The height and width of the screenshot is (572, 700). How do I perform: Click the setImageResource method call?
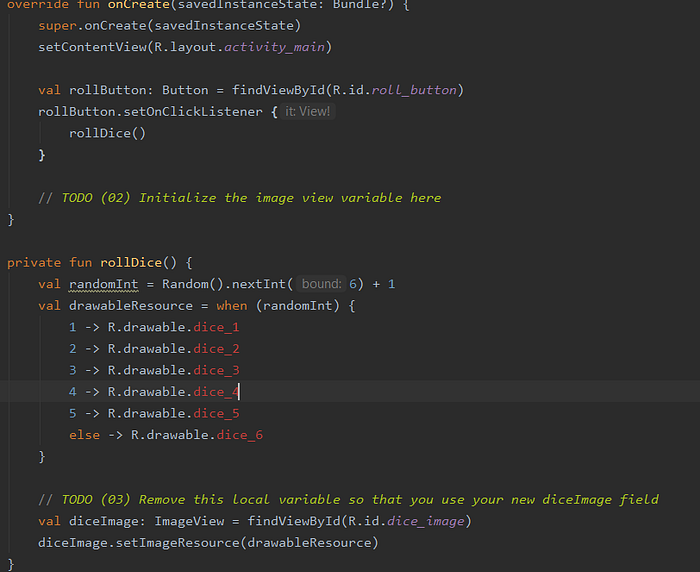178,543
